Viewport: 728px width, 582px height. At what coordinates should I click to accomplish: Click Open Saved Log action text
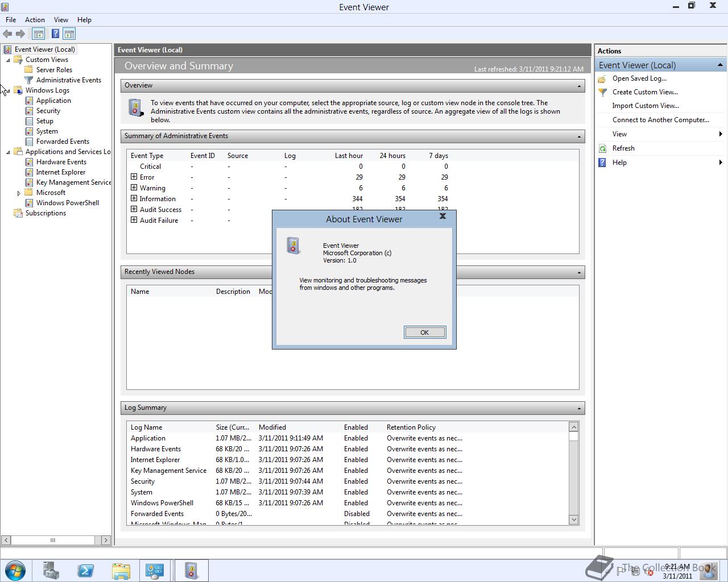coord(639,78)
